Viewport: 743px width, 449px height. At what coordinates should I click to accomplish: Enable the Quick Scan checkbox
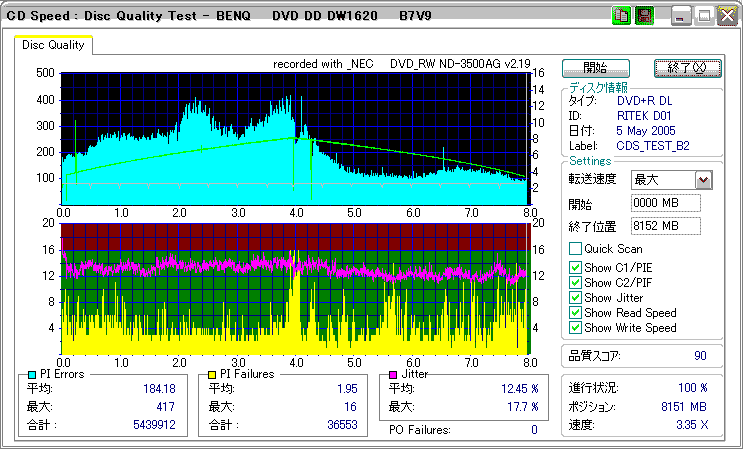coord(575,249)
